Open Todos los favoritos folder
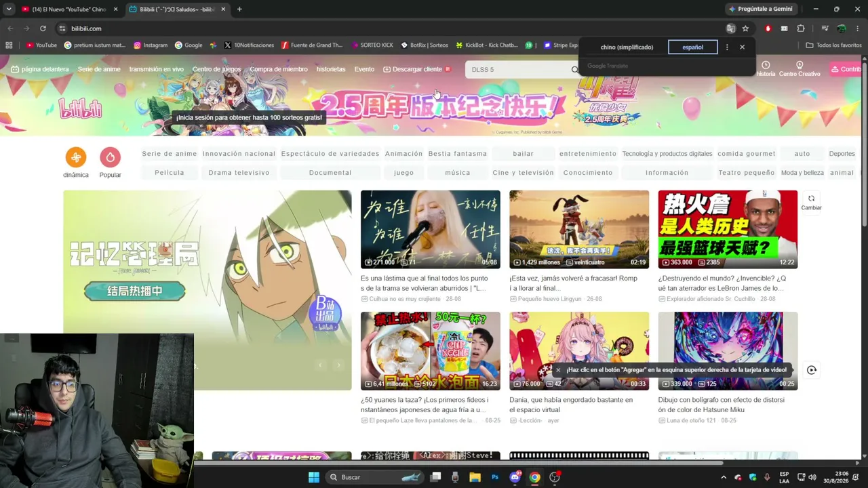Image resolution: width=868 pixels, height=488 pixels. click(833, 45)
